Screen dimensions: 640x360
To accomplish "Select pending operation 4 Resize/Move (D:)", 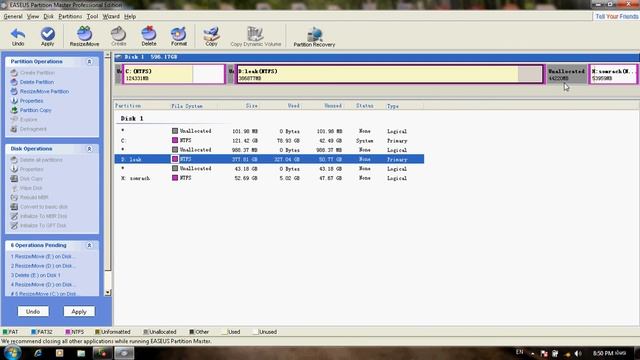I will coord(43,284).
